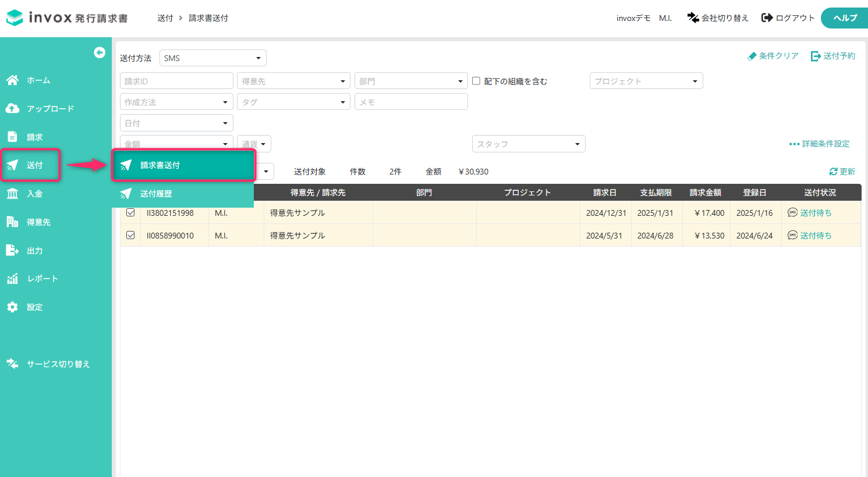Focus the メモ input field
Viewport: 868px width, 477px height.
point(411,102)
